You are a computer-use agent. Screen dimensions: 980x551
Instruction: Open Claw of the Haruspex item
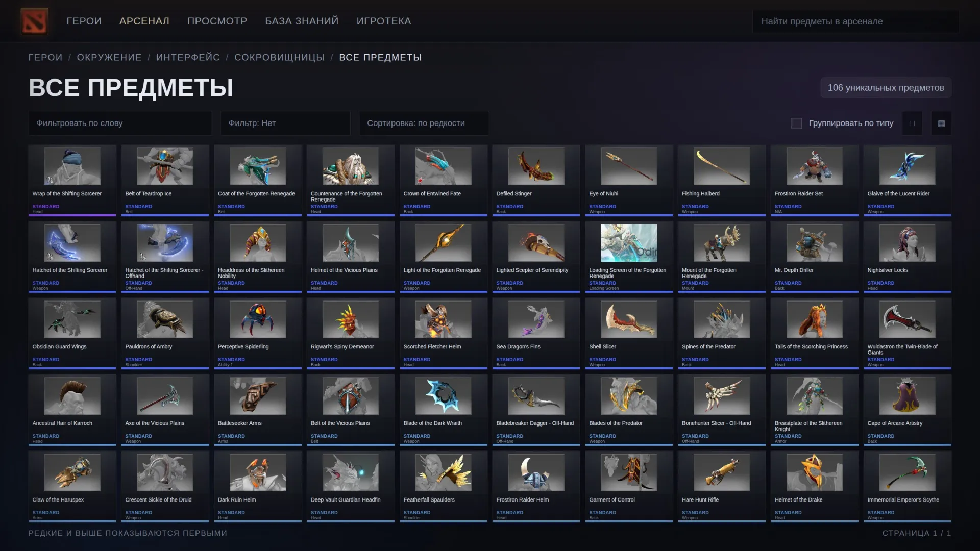point(72,487)
